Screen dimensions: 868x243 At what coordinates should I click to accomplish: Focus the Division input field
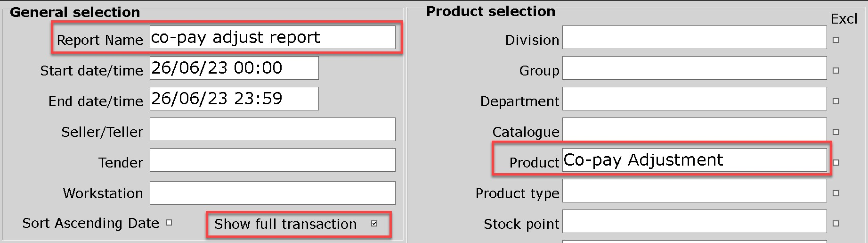(x=695, y=37)
